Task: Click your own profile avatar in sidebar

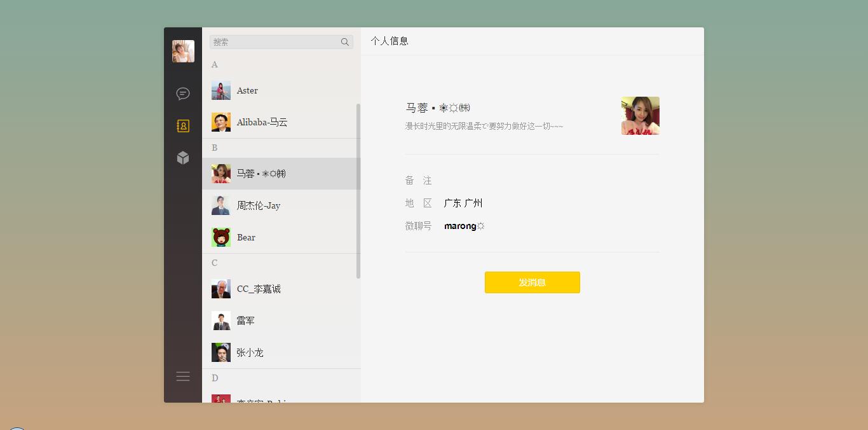Action: (183, 51)
